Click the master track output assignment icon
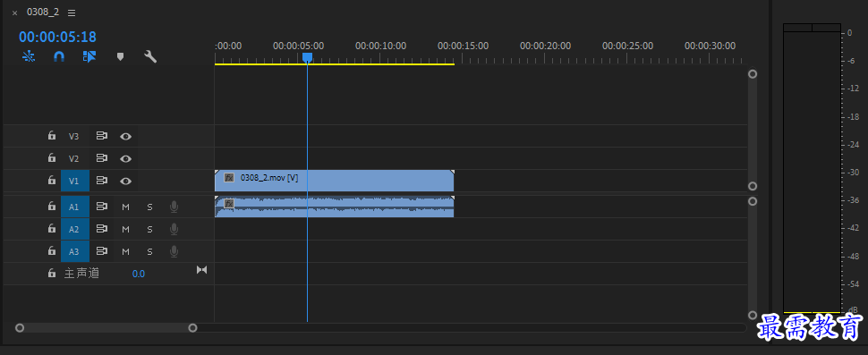 [202, 270]
